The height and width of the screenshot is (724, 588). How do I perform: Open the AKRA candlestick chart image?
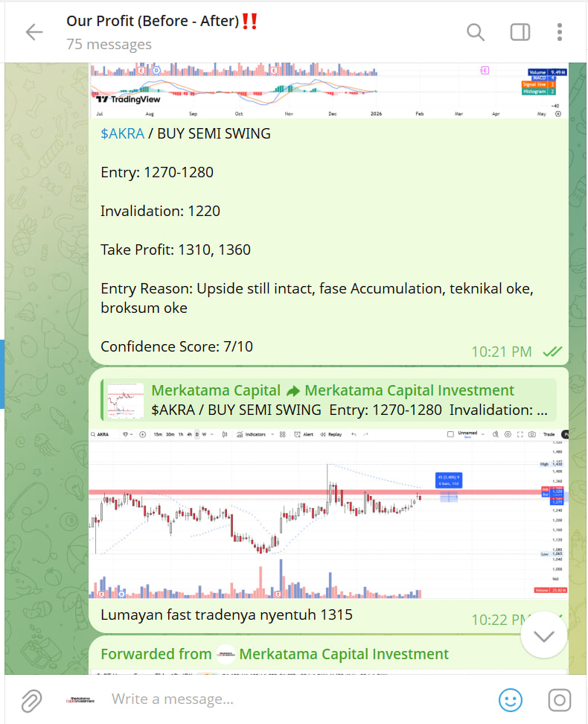pyautogui.click(x=327, y=513)
